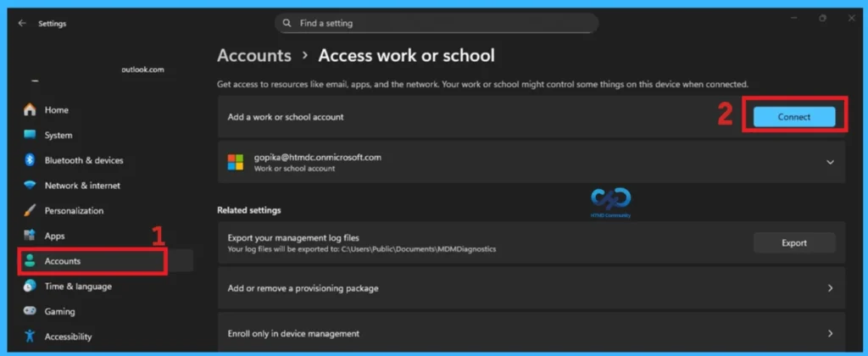Click Connect to add work account
This screenshot has width=868, height=356.
click(793, 117)
